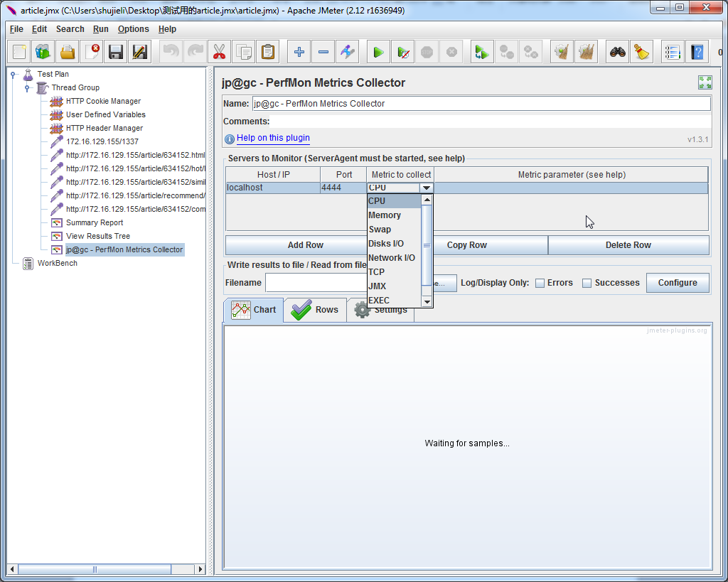Choose Swap from the metric dropdown
Viewport: 728px width, 582px height.
pos(394,230)
